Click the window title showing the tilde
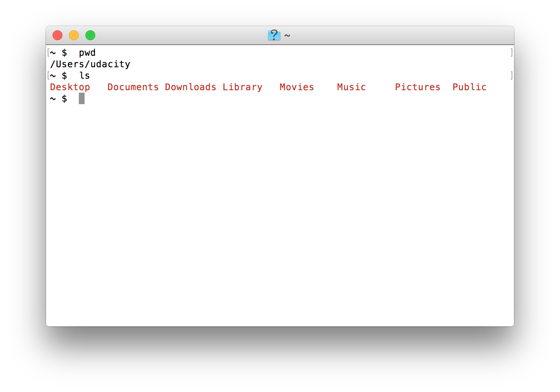Screen dimensions: 560x392 click(x=287, y=36)
